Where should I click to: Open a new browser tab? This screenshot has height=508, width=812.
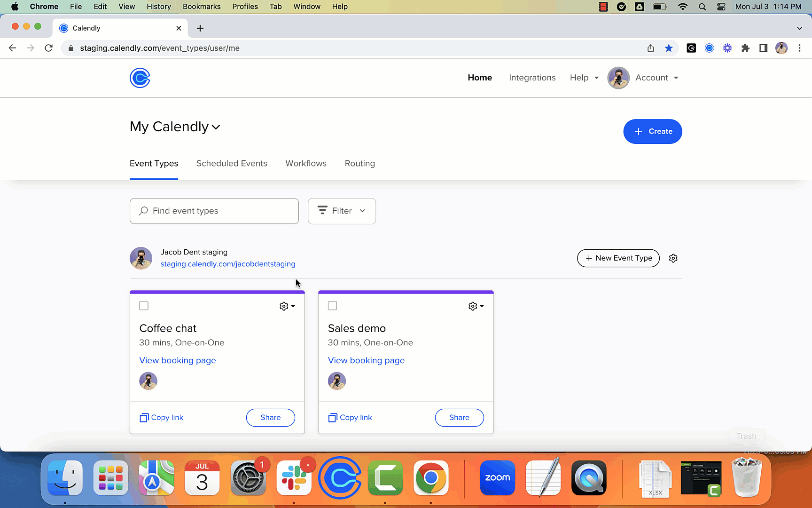(200, 28)
